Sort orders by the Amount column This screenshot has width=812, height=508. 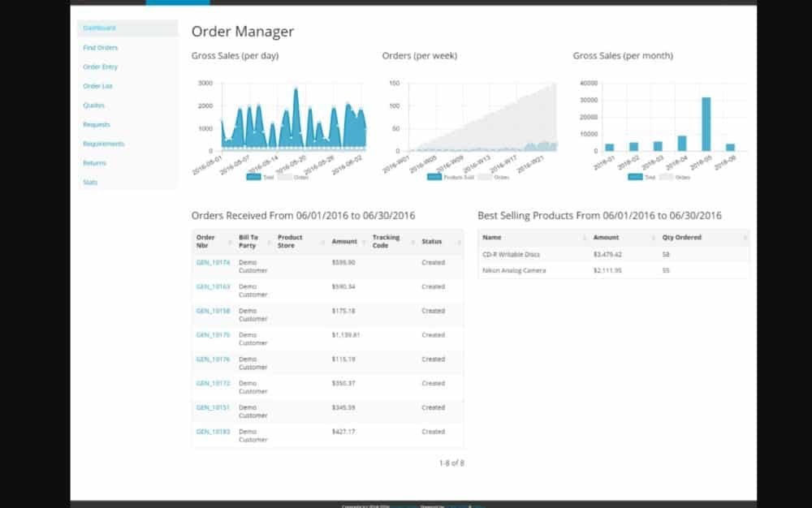[344, 242]
